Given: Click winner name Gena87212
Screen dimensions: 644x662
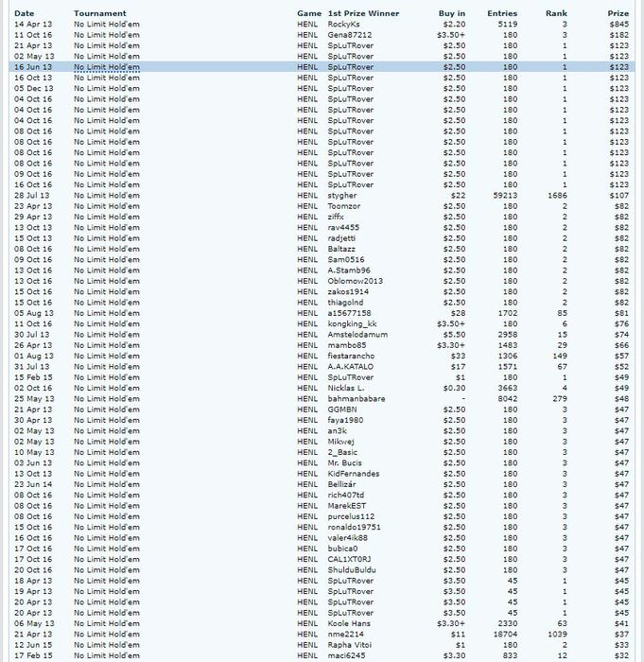Looking at the screenshot, I should click(x=350, y=35).
